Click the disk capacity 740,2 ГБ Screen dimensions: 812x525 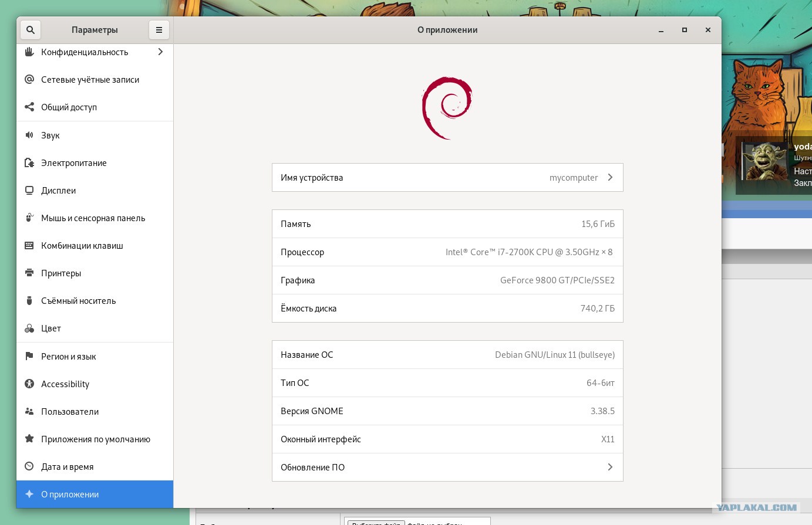click(597, 309)
